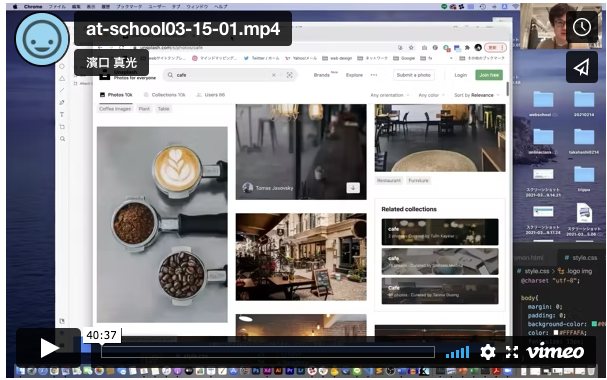
Task: Click the #FFFAFA color swatch in code editor
Action: [x=556, y=332]
